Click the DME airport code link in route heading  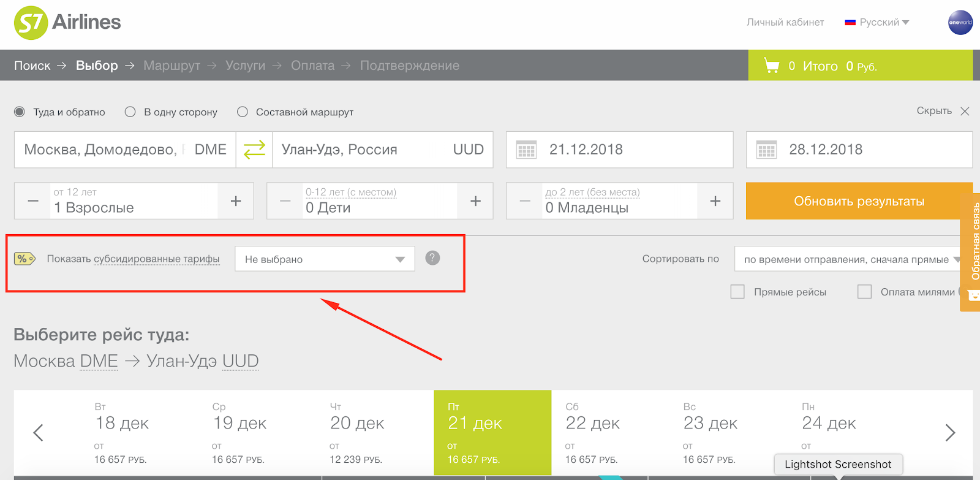point(99,361)
